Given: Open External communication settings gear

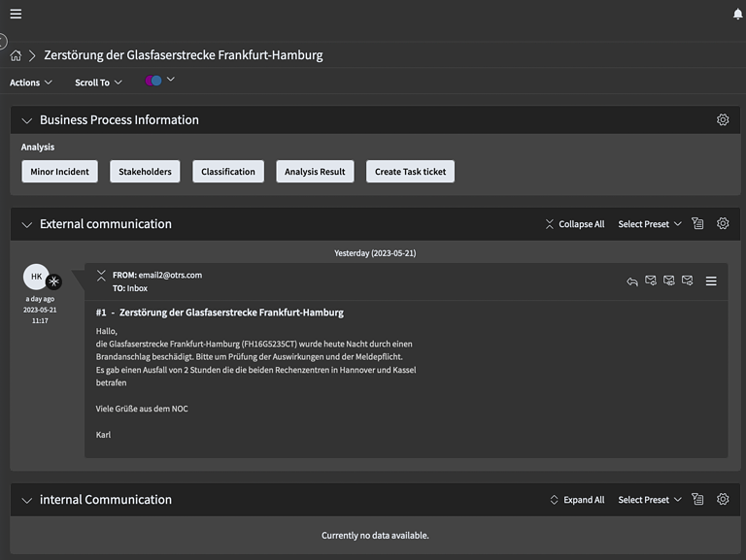Looking at the screenshot, I should click(x=723, y=224).
